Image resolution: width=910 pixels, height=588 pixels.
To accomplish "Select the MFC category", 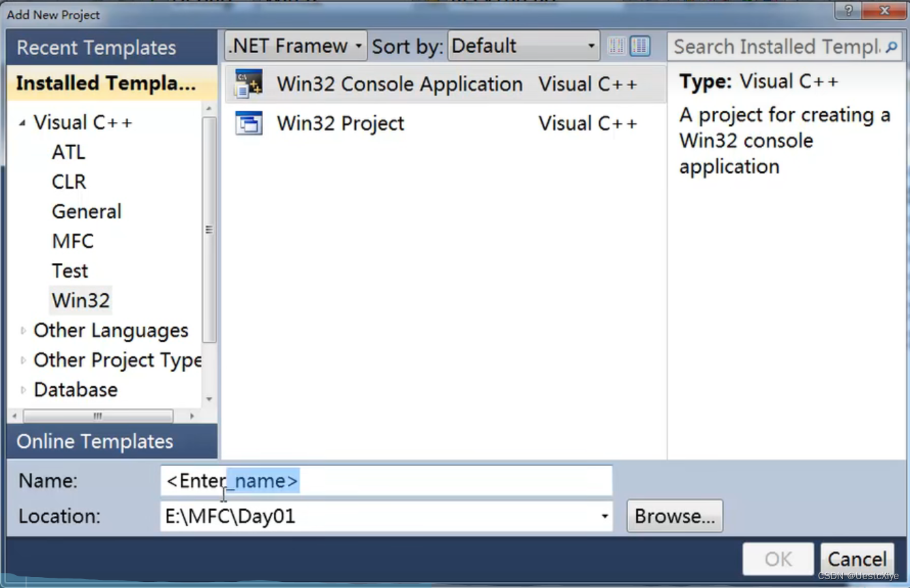I will pyautogui.click(x=73, y=241).
